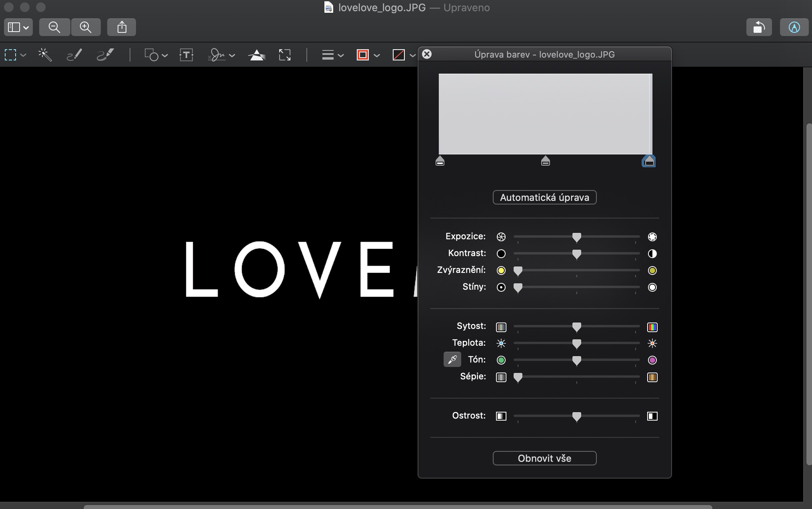The image size is (812, 509).
Task: Choose the Sketch pen tool
Action: [74, 55]
